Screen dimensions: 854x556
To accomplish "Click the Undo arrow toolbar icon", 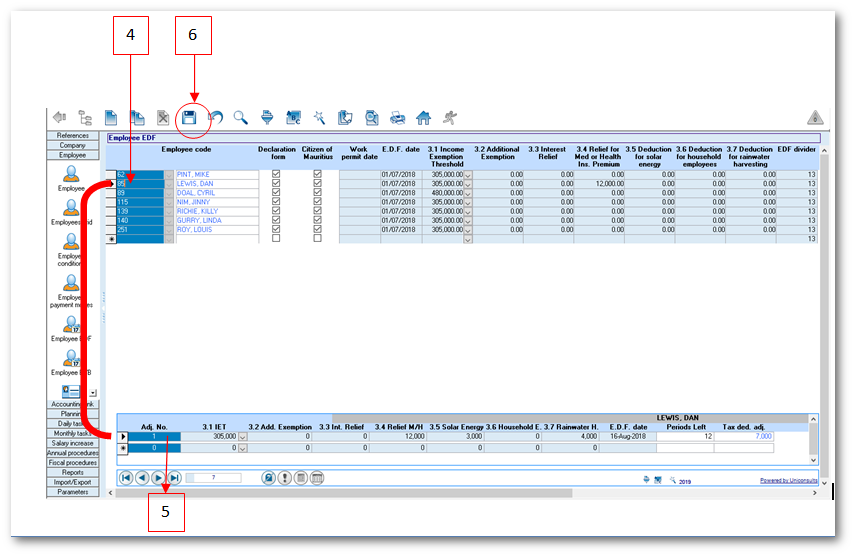I will pos(215,118).
